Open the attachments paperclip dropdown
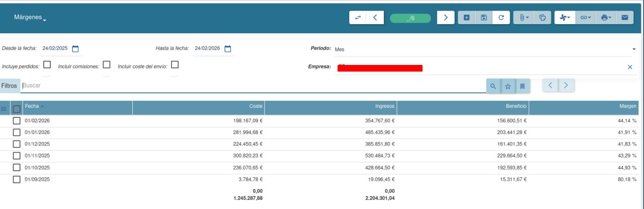The width and height of the screenshot is (644, 209). pyautogui.click(x=524, y=18)
